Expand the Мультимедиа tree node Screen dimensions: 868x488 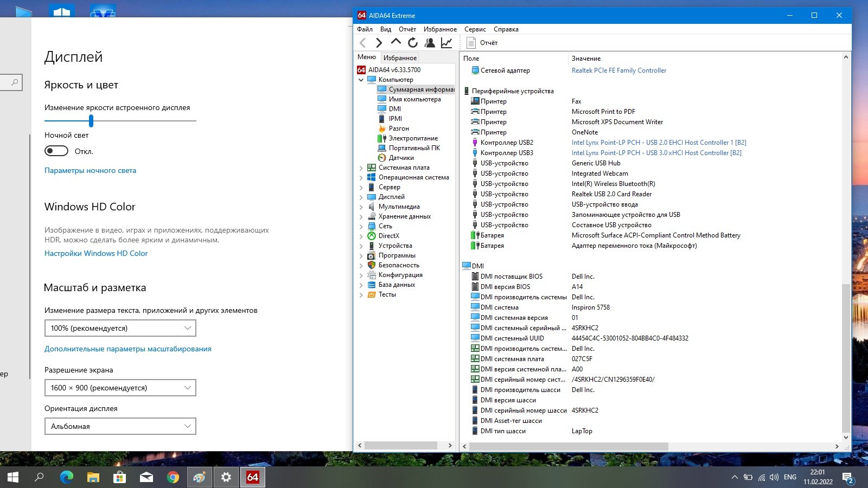[361, 207]
